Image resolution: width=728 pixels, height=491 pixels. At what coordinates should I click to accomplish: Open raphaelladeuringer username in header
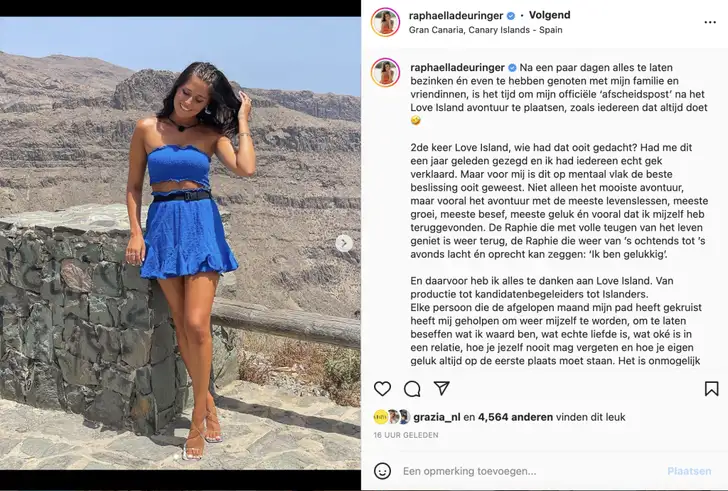pos(456,15)
